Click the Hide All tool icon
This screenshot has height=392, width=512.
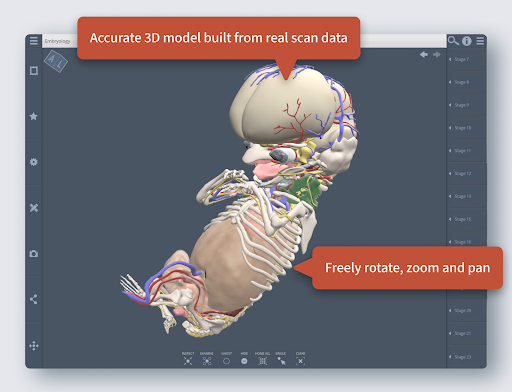tap(263, 361)
